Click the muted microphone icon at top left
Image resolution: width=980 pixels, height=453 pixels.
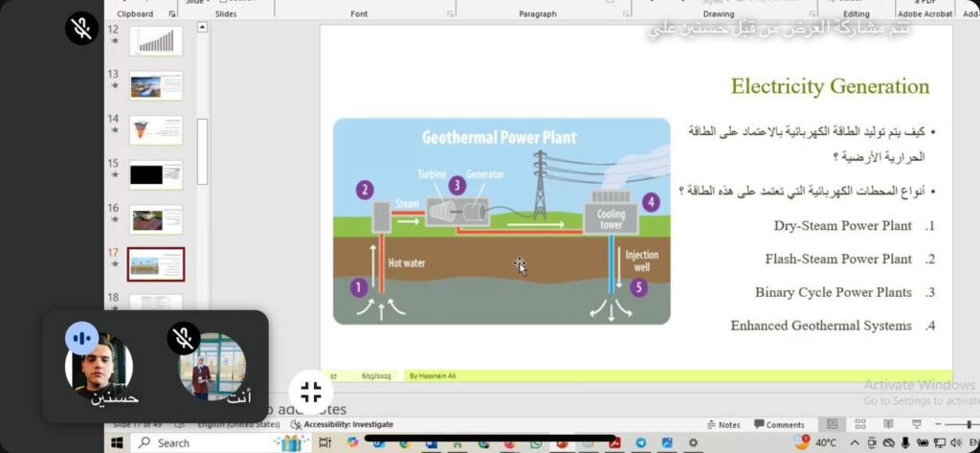[82, 29]
